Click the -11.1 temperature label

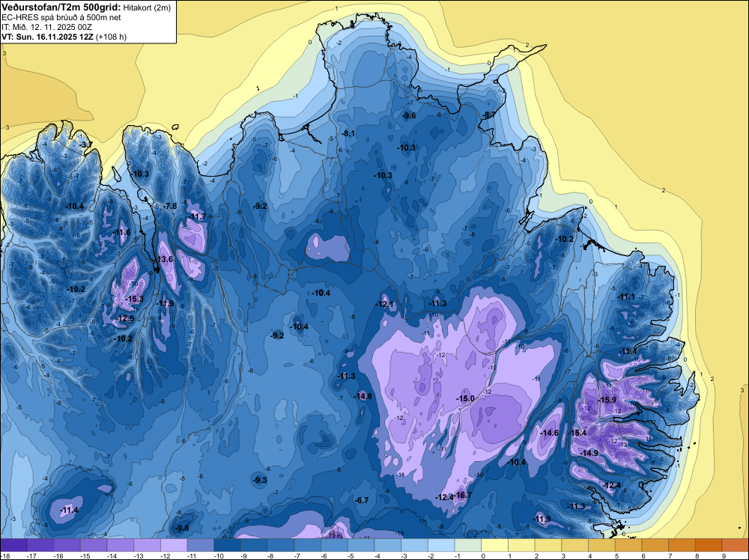point(626,297)
